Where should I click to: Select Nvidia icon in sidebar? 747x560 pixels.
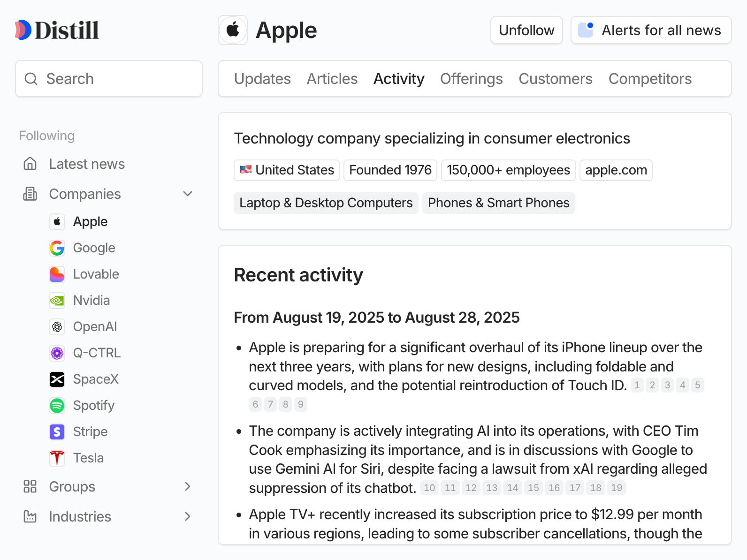[x=57, y=301]
